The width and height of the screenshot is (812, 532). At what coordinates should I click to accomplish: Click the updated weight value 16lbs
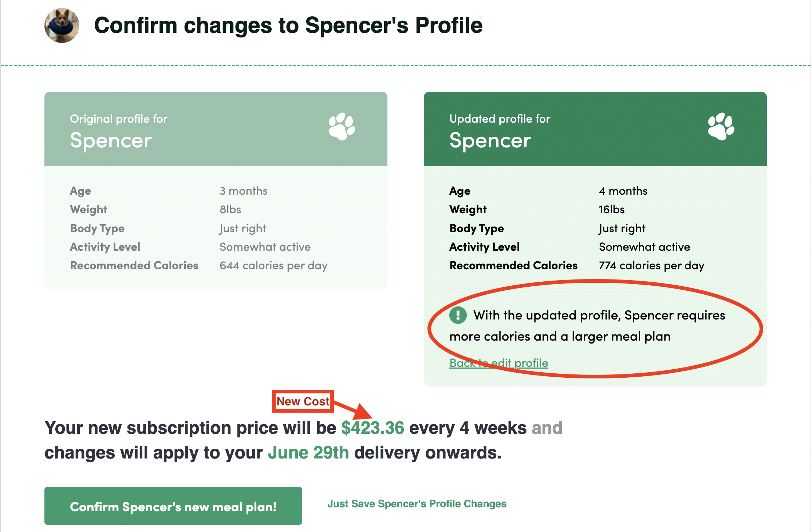pos(612,210)
